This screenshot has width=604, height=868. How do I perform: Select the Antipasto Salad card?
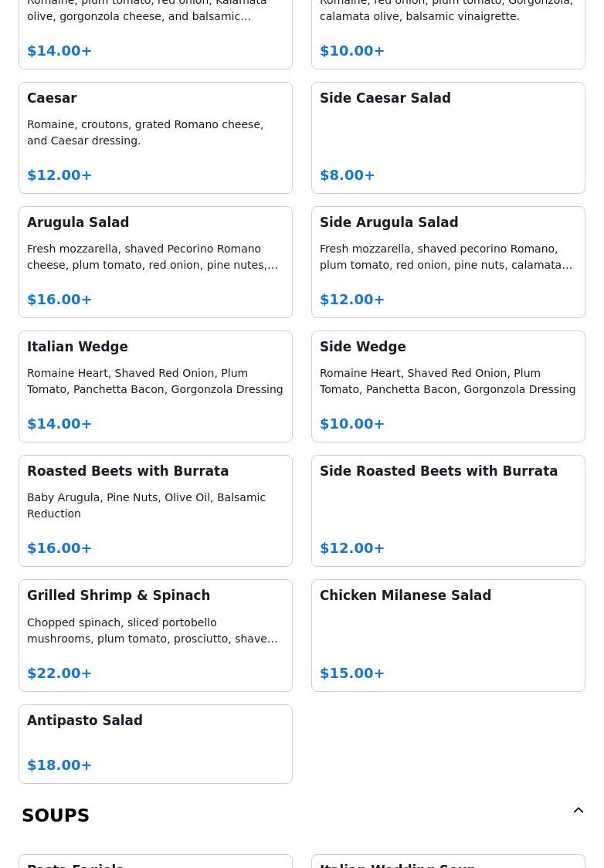pos(155,743)
